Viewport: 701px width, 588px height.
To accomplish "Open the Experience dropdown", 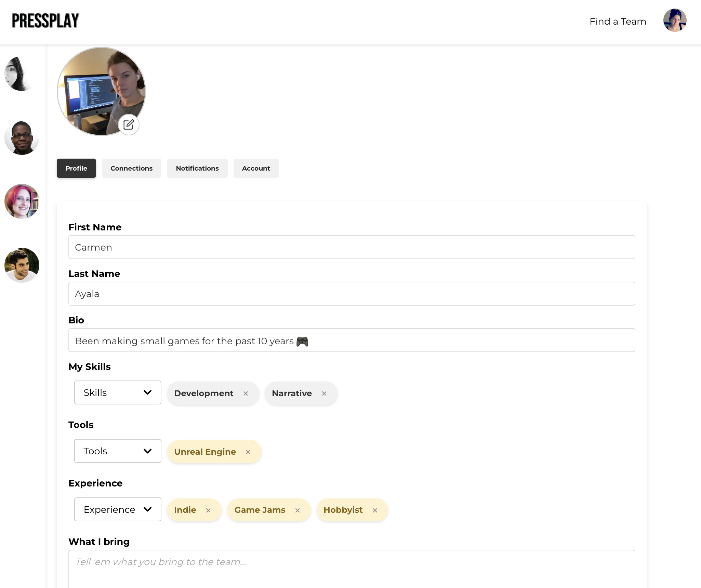I will click(x=117, y=509).
